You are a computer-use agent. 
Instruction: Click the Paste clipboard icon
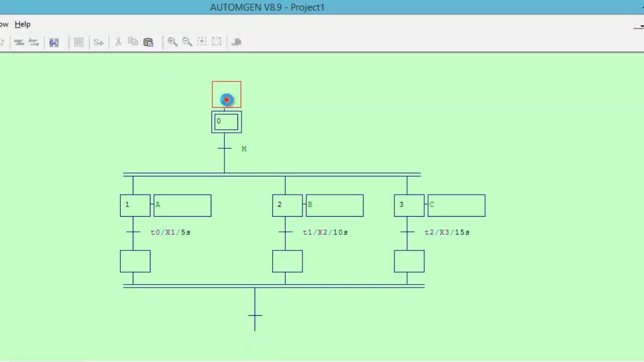(x=148, y=42)
